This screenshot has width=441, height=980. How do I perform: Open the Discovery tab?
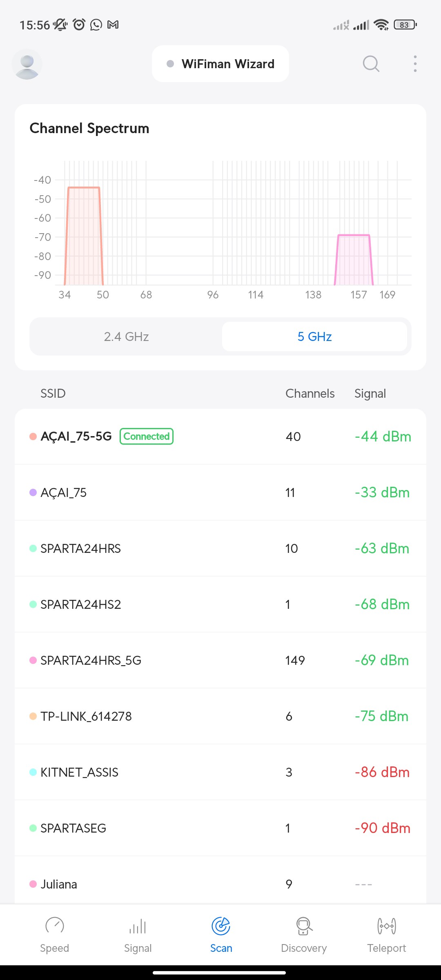point(304,933)
